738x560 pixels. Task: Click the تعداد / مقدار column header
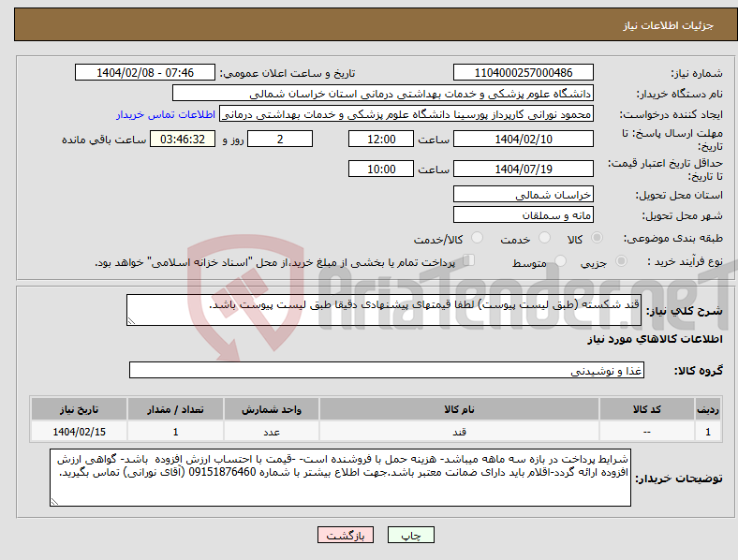coord(175,409)
